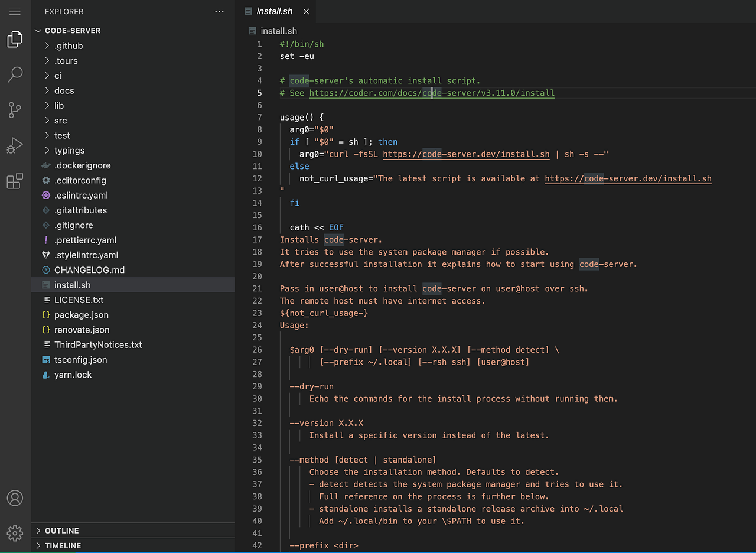Open the .gitignore file

coord(133,225)
